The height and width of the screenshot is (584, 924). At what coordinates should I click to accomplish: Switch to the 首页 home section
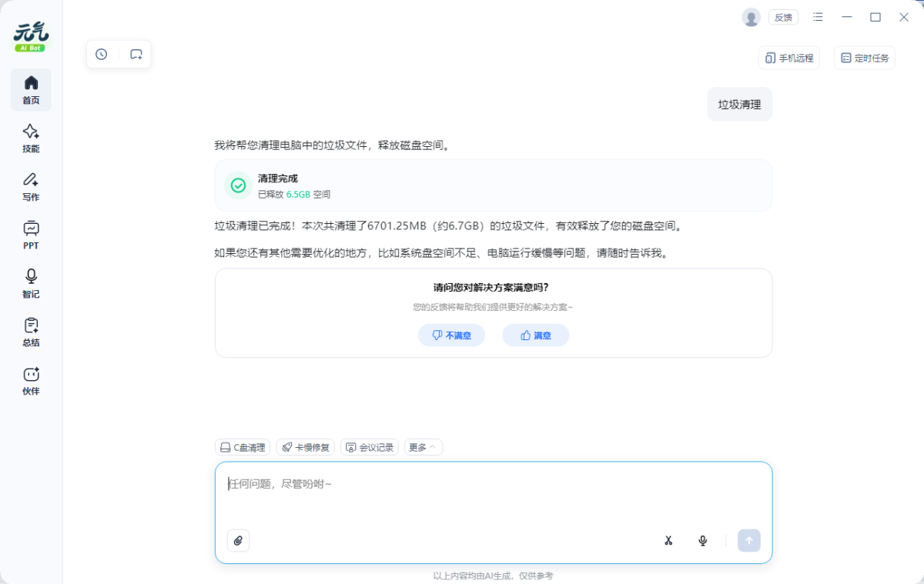pyautogui.click(x=31, y=90)
